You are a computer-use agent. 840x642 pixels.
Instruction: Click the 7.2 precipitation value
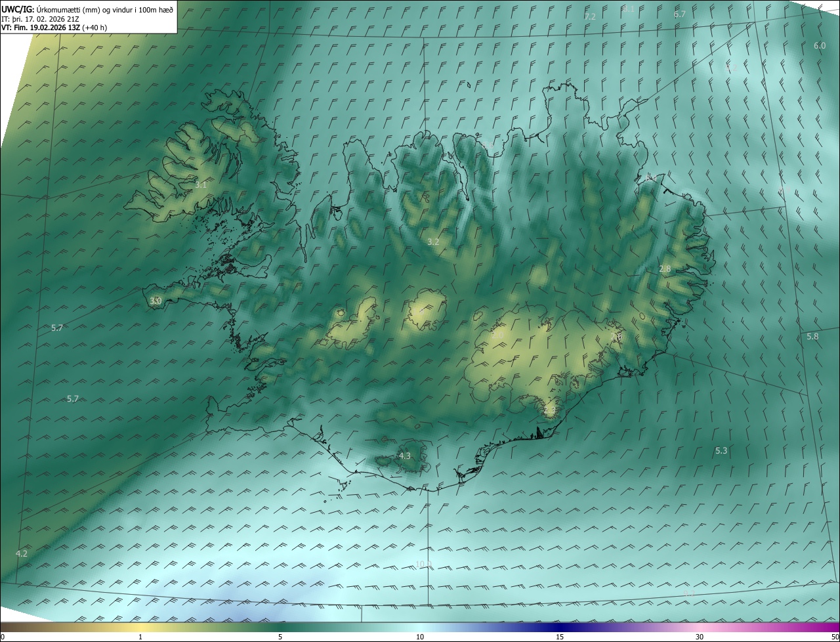(590, 16)
